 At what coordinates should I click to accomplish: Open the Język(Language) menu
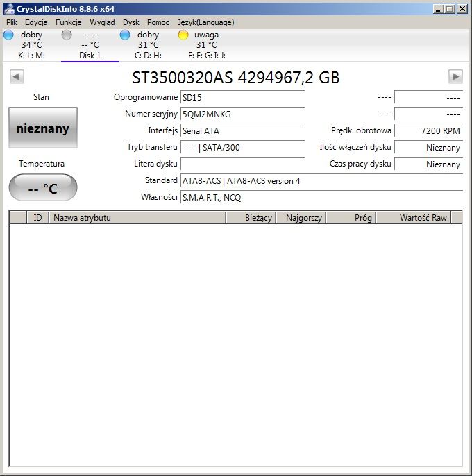205,22
